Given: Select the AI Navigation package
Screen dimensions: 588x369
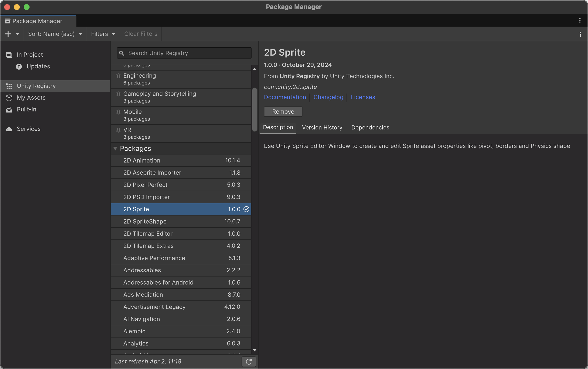Looking at the screenshot, I should coord(181,319).
